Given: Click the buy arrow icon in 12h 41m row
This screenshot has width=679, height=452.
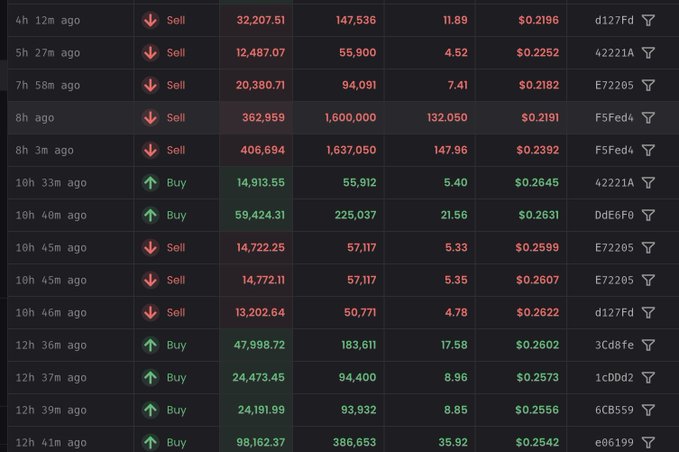Looking at the screenshot, I should click(150, 442).
